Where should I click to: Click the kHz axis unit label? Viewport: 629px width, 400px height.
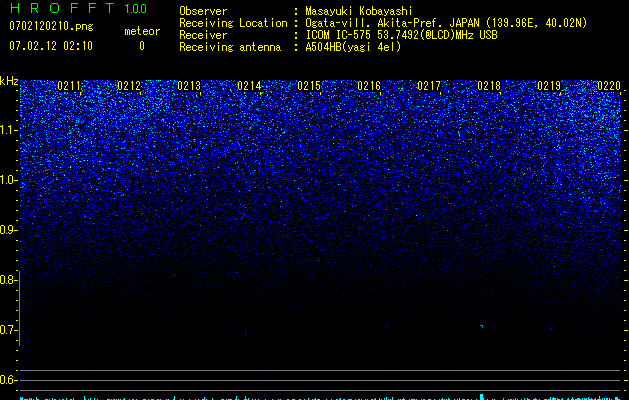click(x=9, y=81)
